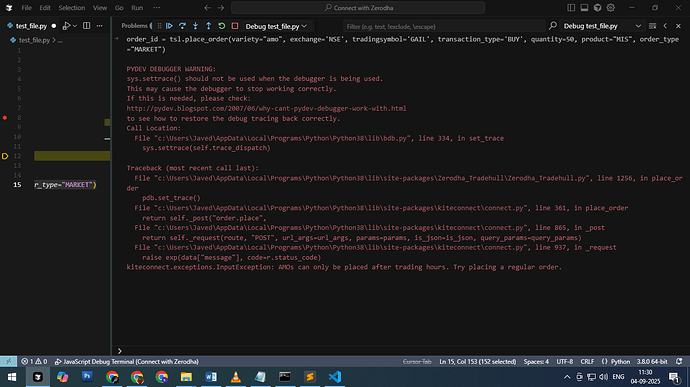Open the Edit menu
This screenshot has height=387, width=690.
point(45,7)
